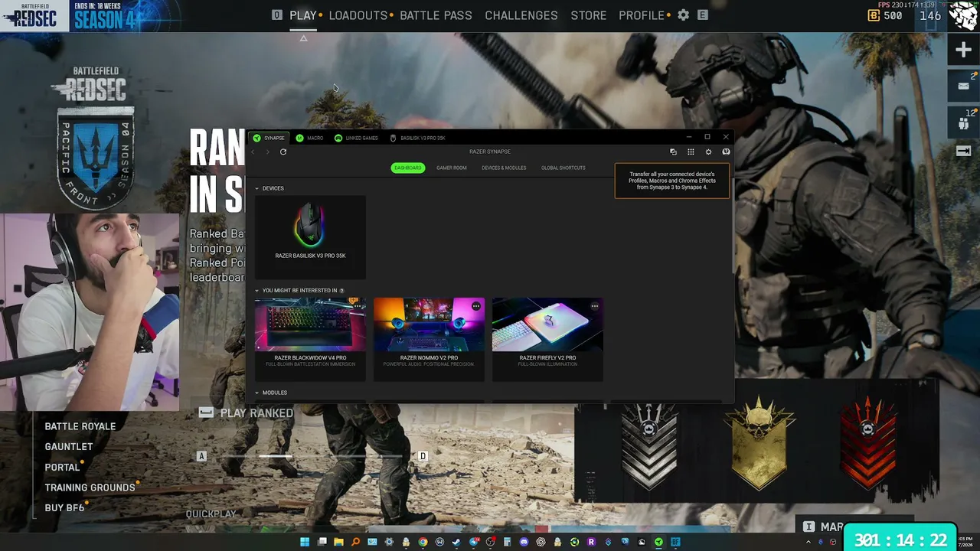Screen dimensions: 980x551
Task: Select Gauntlet mode
Action: [69, 446]
